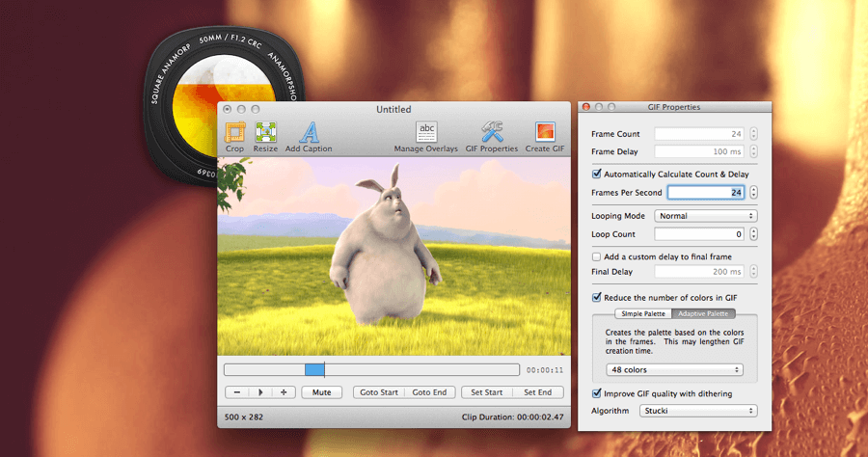Image resolution: width=868 pixels, height=457 pixels.
Task: Close the GIF Properties window
Action: point(585,107)
